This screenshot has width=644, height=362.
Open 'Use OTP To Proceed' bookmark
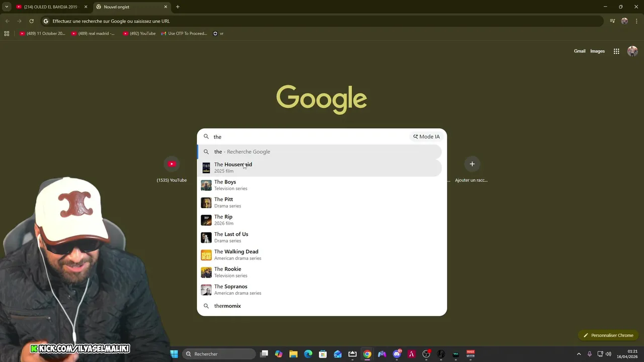[x=184, y=34]
